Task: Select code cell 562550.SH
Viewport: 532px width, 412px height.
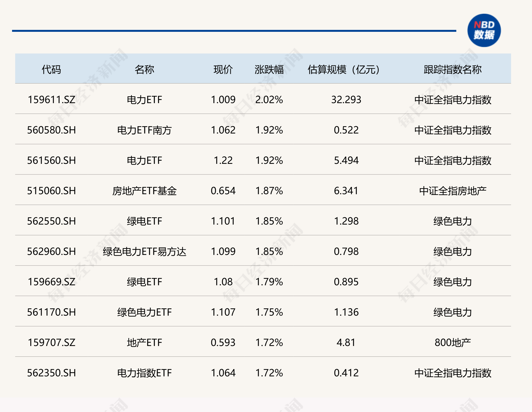Action: pos(51,221)
